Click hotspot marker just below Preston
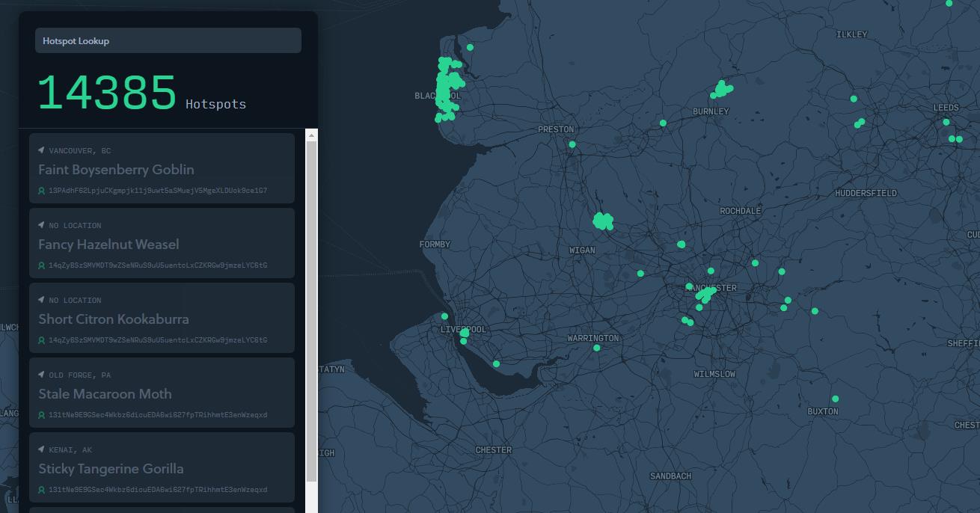Viewport: 980px width, 513px height. click(572, 144)
